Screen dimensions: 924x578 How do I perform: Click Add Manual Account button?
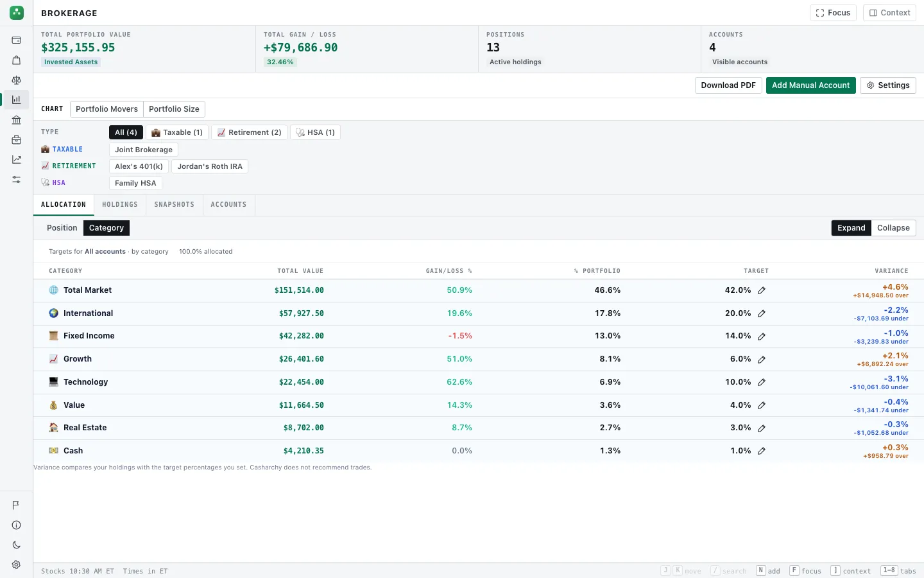pos(810,85)
